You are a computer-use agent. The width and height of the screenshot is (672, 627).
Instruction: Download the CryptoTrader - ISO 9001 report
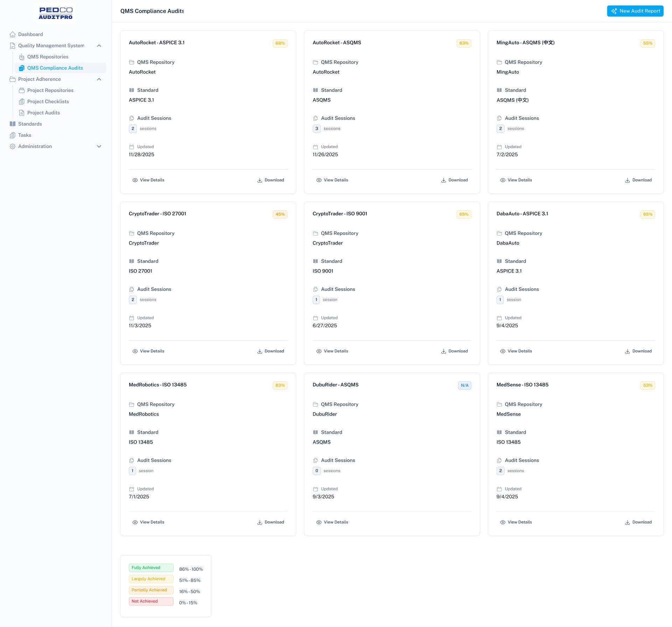tap(454, 351)
